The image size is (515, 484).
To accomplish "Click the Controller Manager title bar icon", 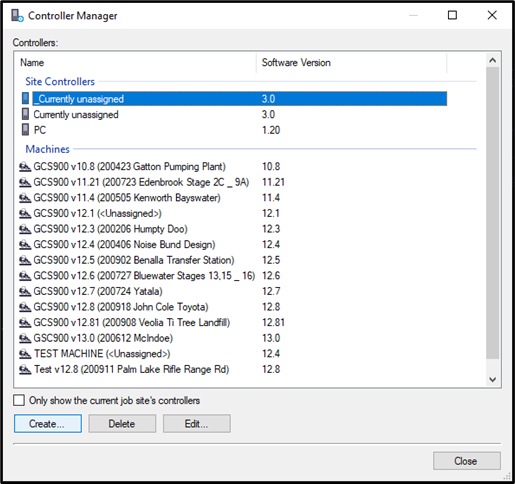I will [17, 16].
